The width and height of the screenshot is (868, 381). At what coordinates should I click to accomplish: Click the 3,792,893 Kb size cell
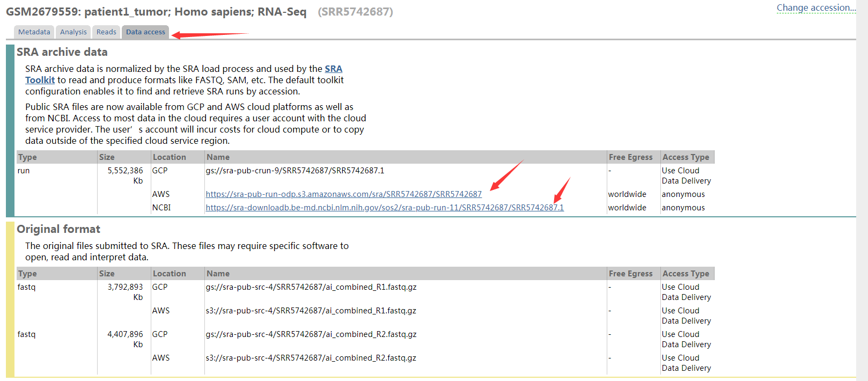125,292
